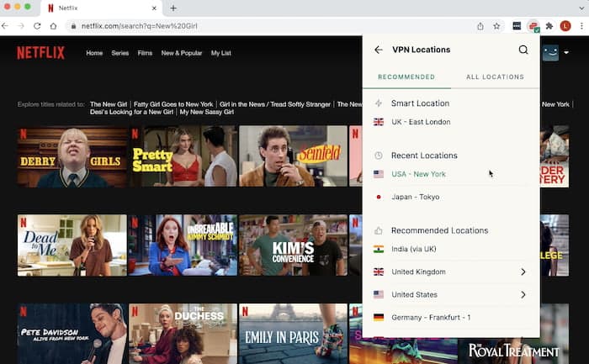The image size is (589, 364).
Task: Open Netflix Series menu
Action: 119,53
